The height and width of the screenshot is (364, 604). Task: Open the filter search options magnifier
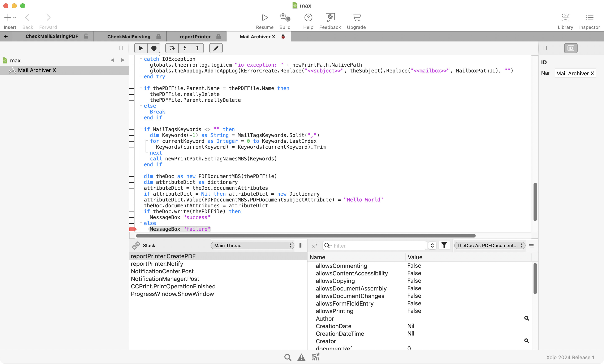328,245
